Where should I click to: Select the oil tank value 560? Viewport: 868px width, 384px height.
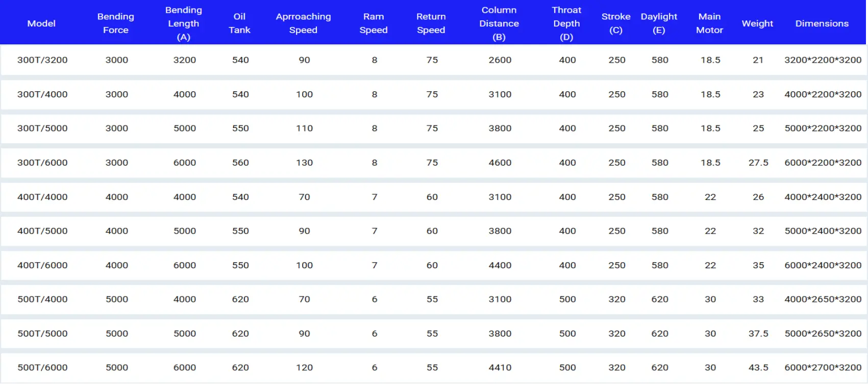click(x=240, y=163)
